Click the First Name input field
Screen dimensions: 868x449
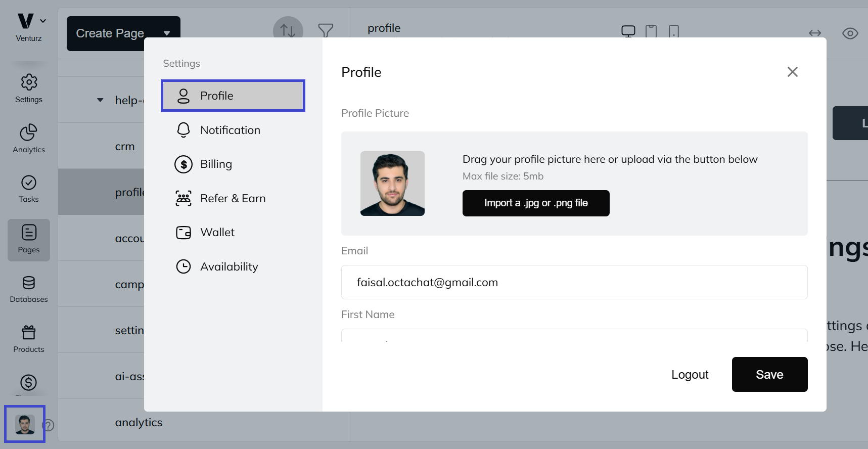(574, 335)
